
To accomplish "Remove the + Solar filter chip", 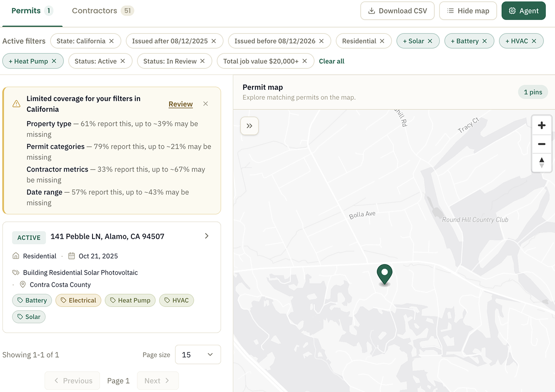I will 430,41.
